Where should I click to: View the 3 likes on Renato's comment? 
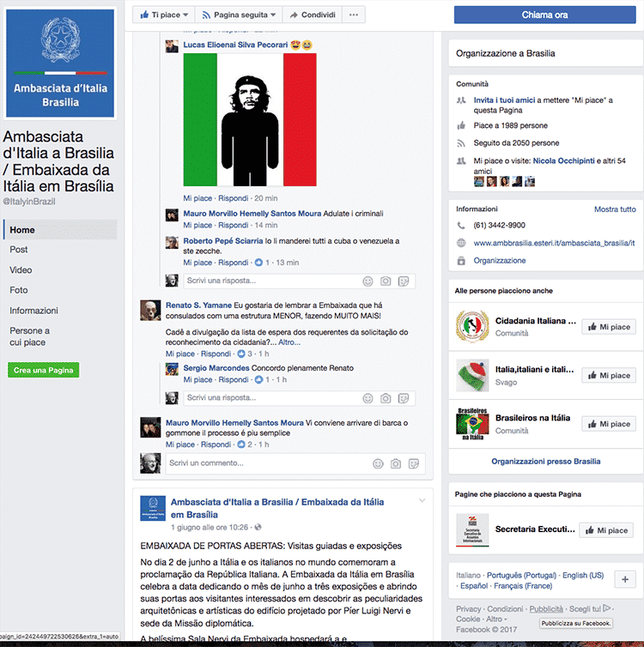tap(246, 354)
